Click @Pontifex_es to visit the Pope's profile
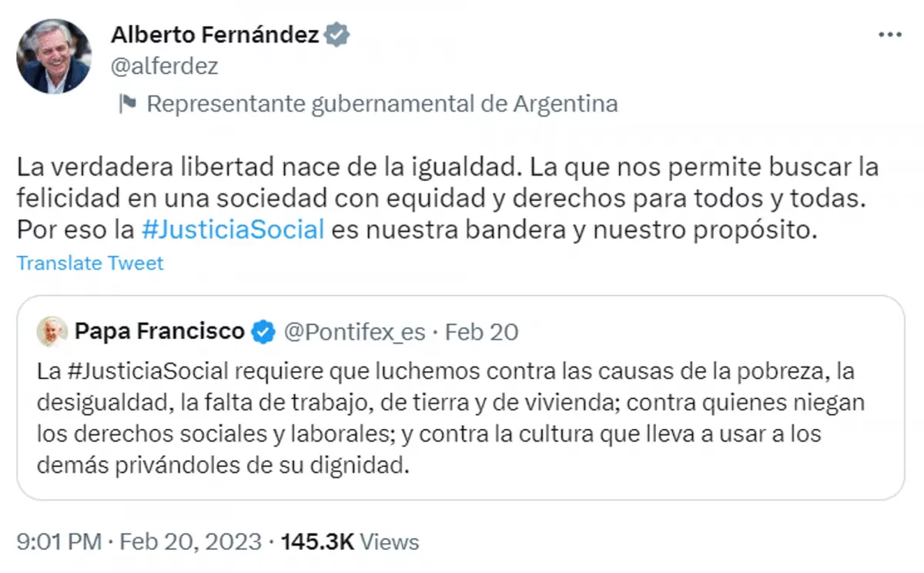The image size is (924, 573). click(x=357, y=331)
